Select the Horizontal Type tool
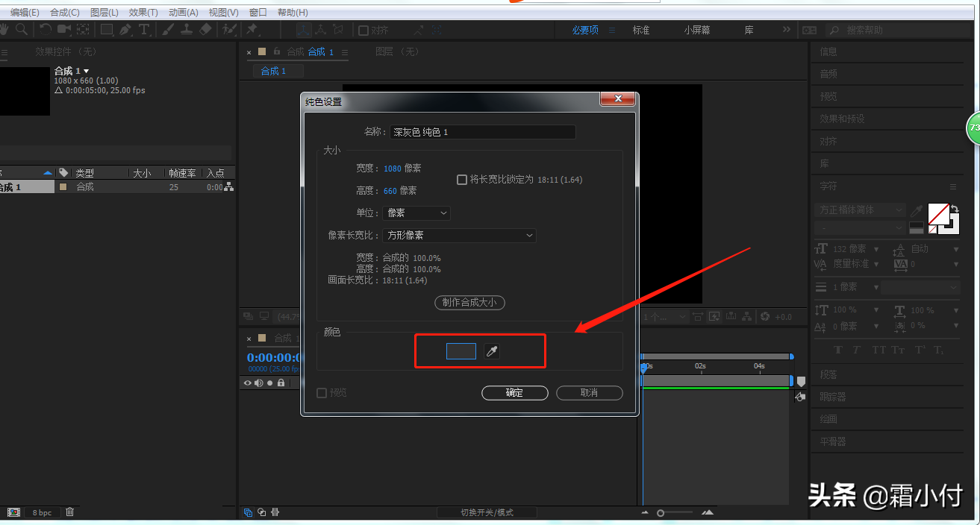 coord(144,29)
